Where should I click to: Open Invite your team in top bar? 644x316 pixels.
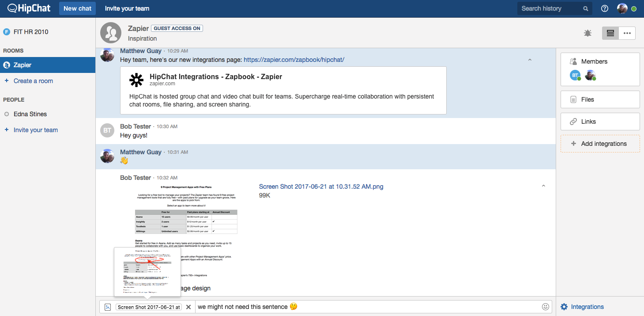(x=127, y=8)
